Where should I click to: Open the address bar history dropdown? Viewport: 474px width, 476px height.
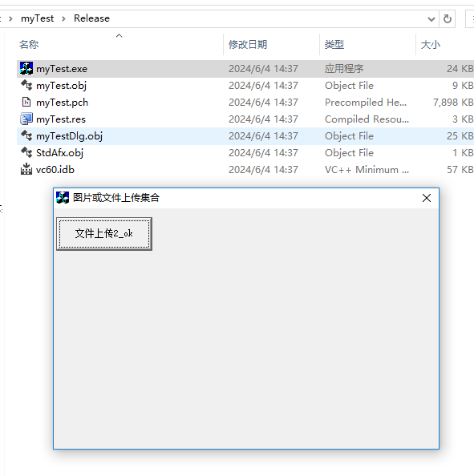431,19
